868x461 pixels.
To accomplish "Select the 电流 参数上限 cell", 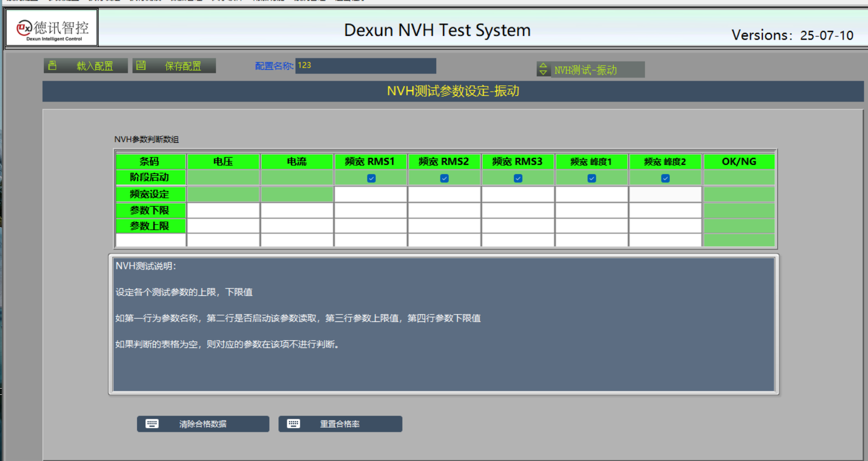I will (297, 226).
